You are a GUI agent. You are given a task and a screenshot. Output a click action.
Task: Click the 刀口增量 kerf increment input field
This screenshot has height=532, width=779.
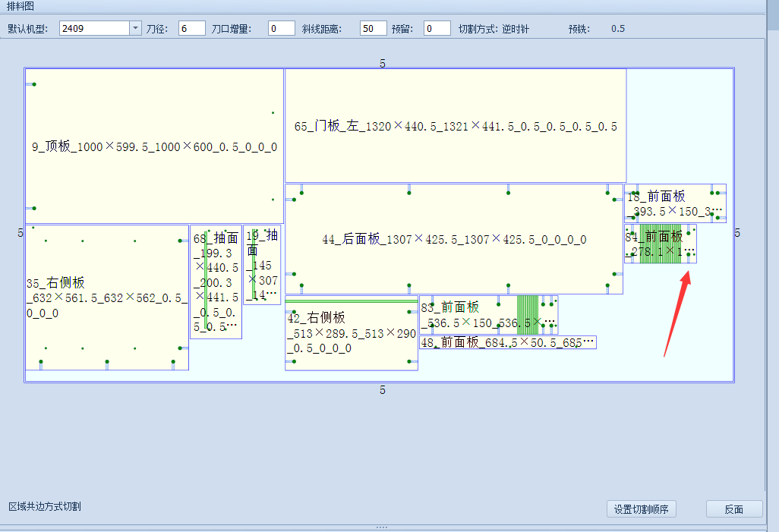pos(280,27)
